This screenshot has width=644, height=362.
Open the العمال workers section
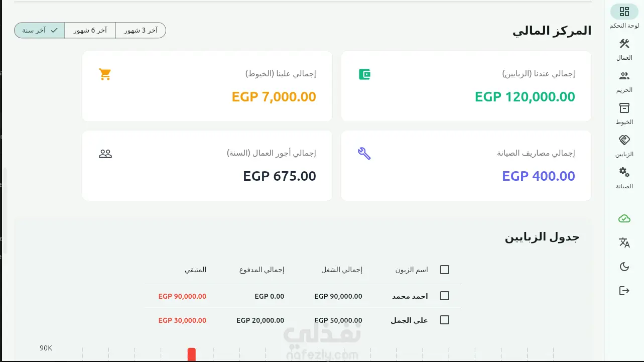(x=624, y=44)
